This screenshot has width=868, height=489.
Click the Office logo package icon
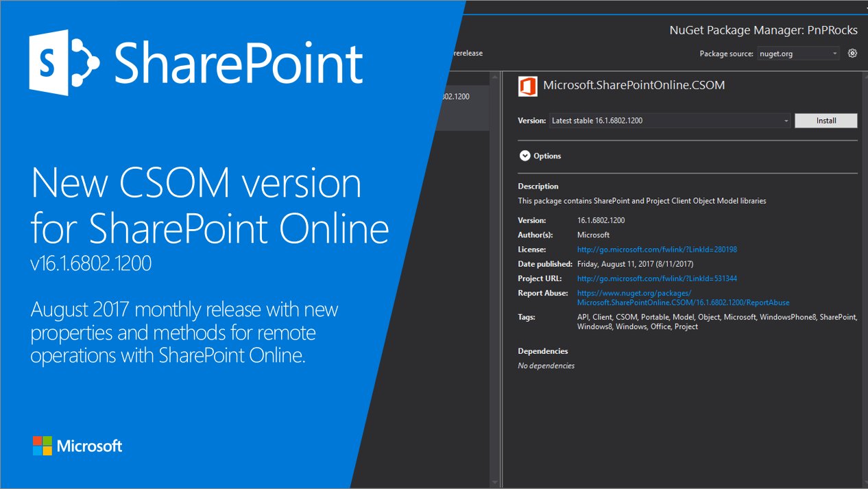pyautogui.click(x=527, y=86)
